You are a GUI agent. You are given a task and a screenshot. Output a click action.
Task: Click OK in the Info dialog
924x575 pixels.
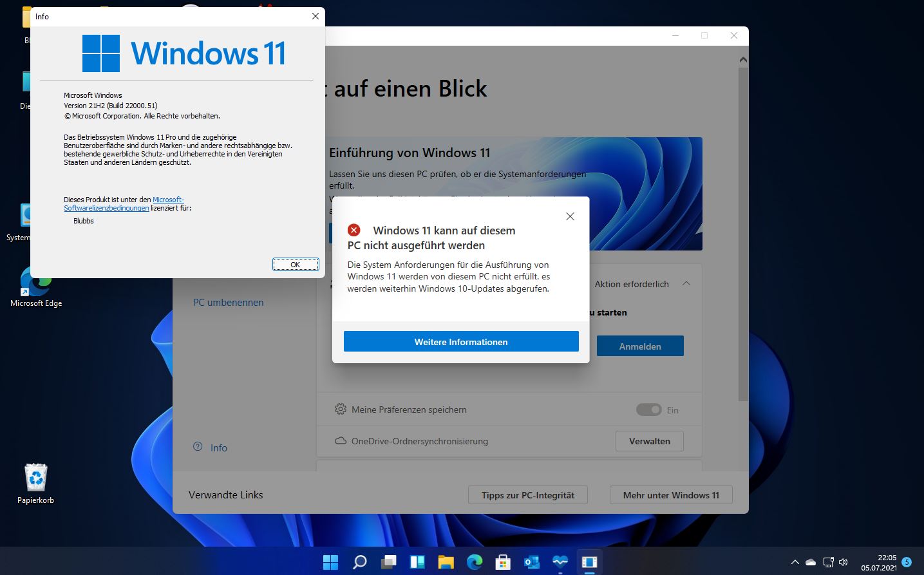pos(296,265)
